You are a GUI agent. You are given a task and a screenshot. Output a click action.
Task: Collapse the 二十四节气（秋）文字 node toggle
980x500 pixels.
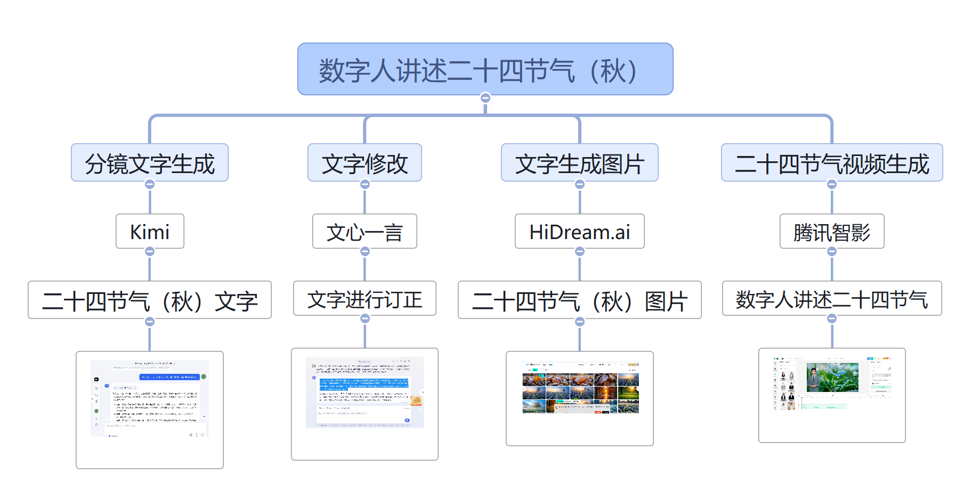[150, 321]
